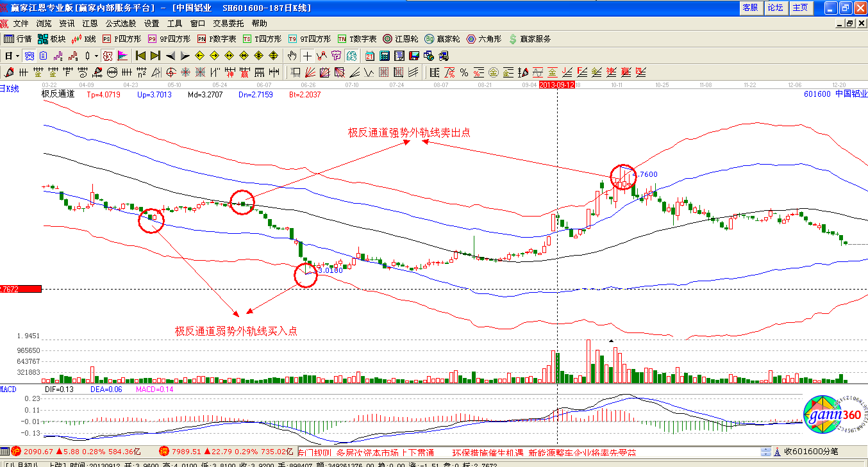Toggle the blue swirl overlay button
The height and width of the screenshot is (467, 868).
pos(29,56)
